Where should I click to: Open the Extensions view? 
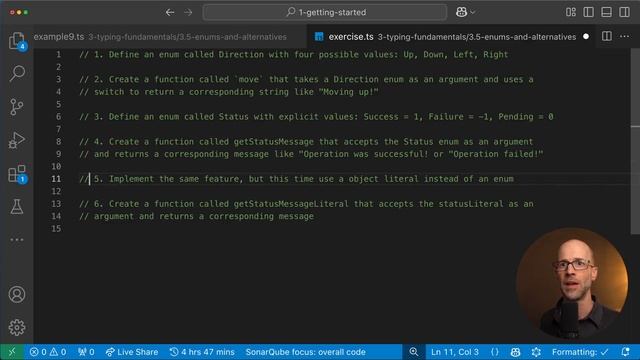[x=17, y=173]
